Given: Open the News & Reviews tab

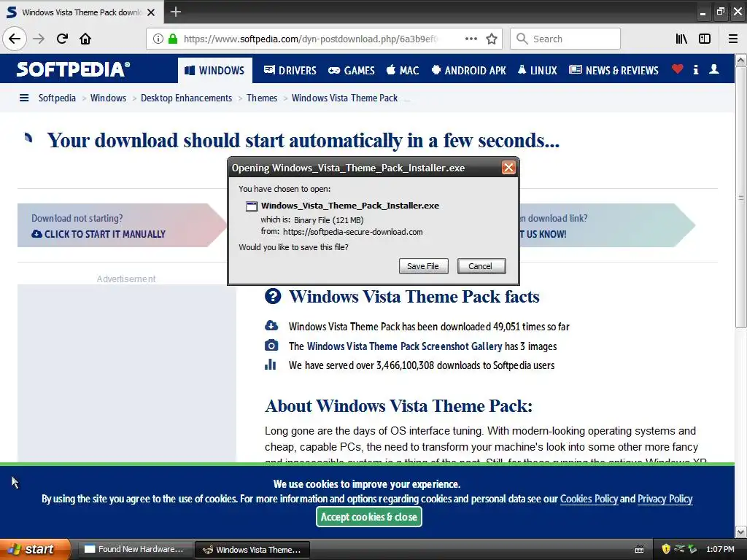Looking at the screenshot, I should tap(614, 71).
